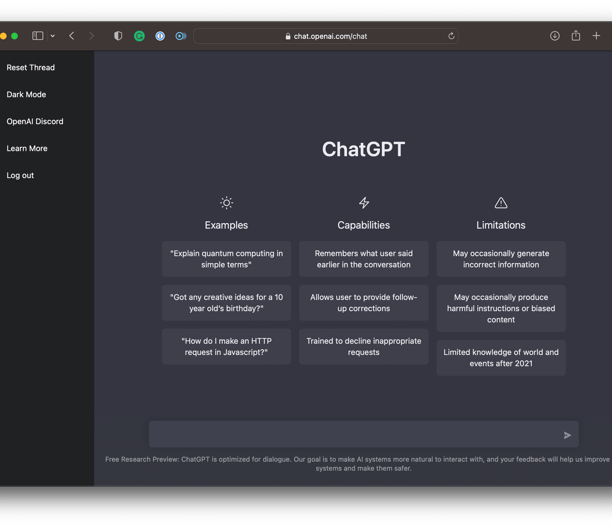Show downloads via the download icon

pyautogui.click(x=555, y=36)
